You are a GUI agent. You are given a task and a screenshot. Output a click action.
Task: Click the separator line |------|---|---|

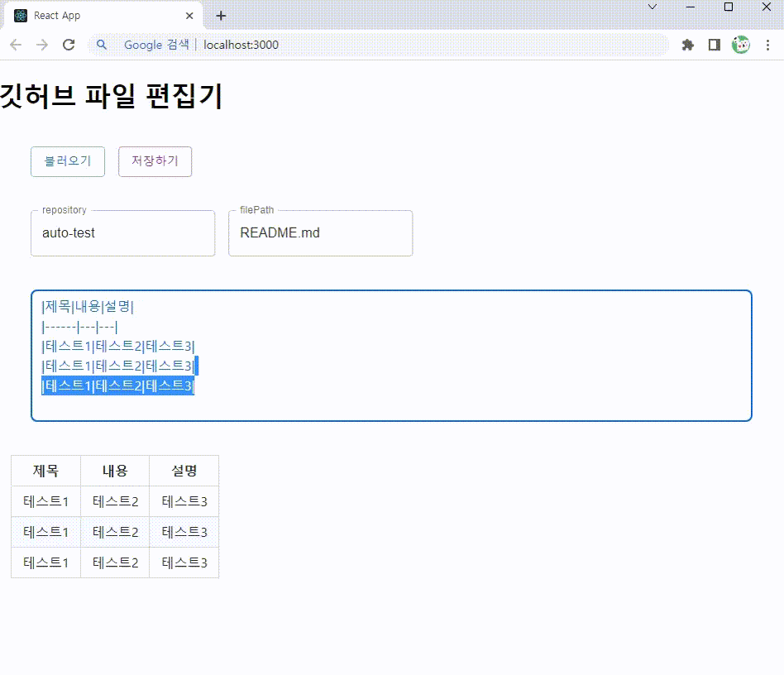click(x=80, y=328)
